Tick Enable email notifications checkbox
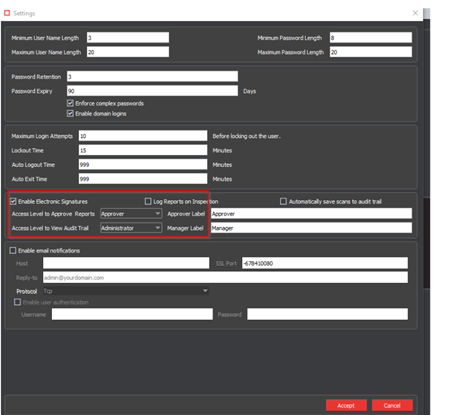 (13, 250)
